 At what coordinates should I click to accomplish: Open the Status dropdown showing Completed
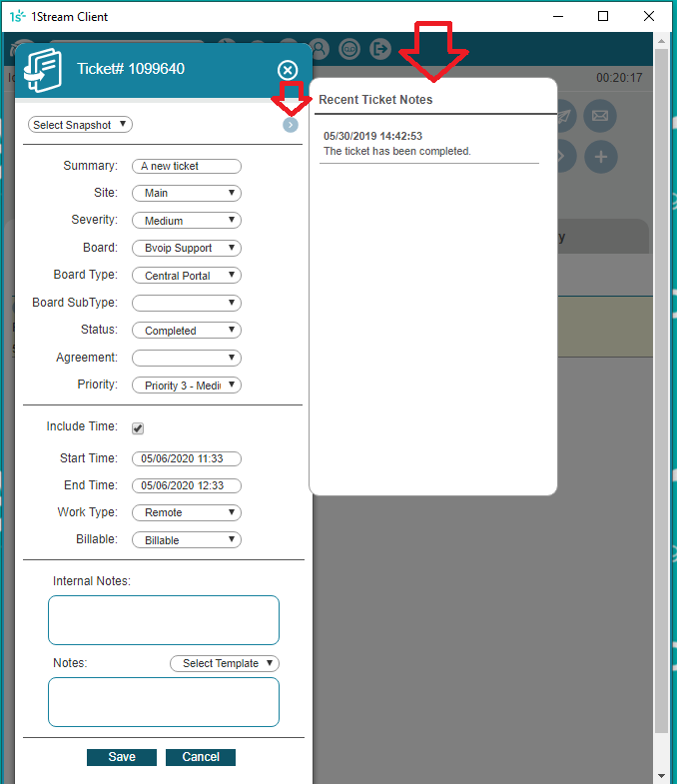point(187,331)
